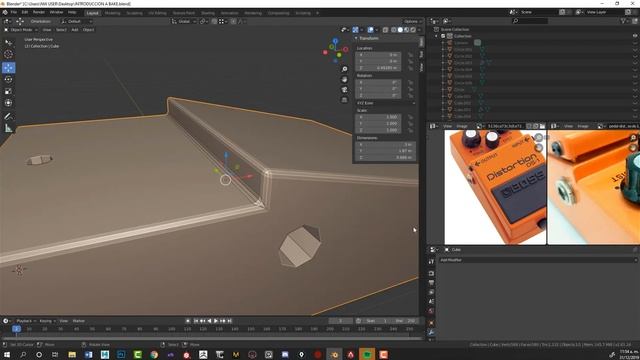Collapse the Collection tree in Outliner
640x360 pixels.
pos(436,36)
